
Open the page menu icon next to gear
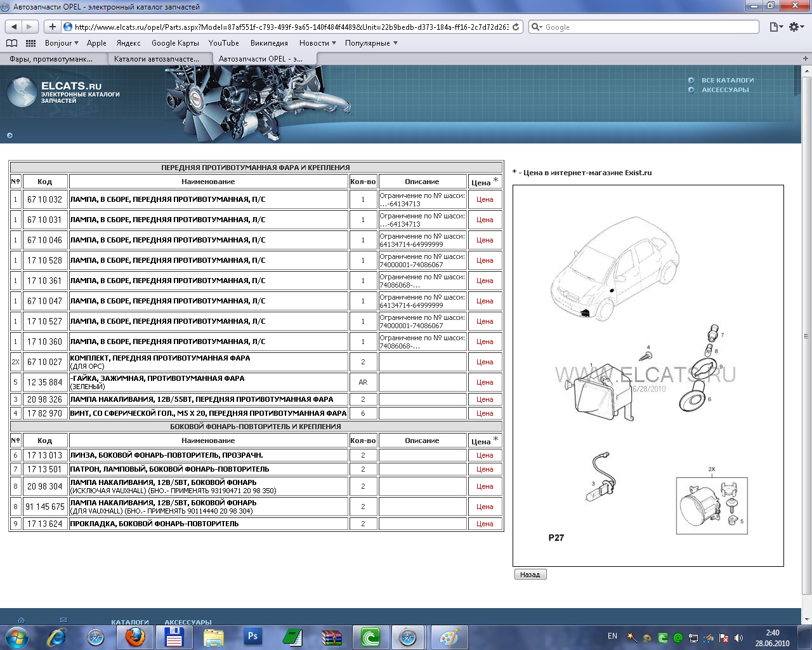tap(776, 27)
